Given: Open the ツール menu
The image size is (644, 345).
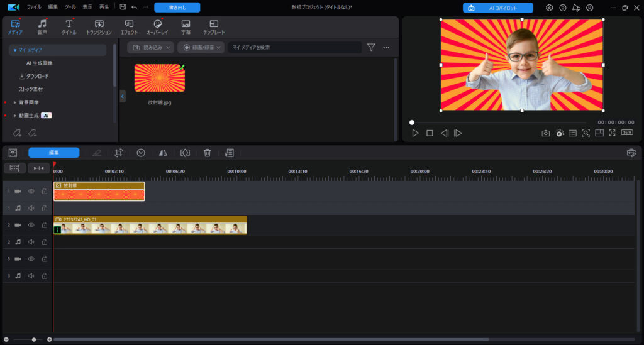Looking at the screenshot, I should pyautogui.click(x=70, y=8).
